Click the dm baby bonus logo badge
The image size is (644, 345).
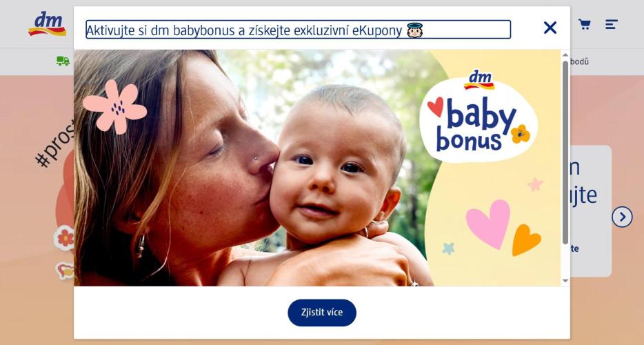[479, 117]
